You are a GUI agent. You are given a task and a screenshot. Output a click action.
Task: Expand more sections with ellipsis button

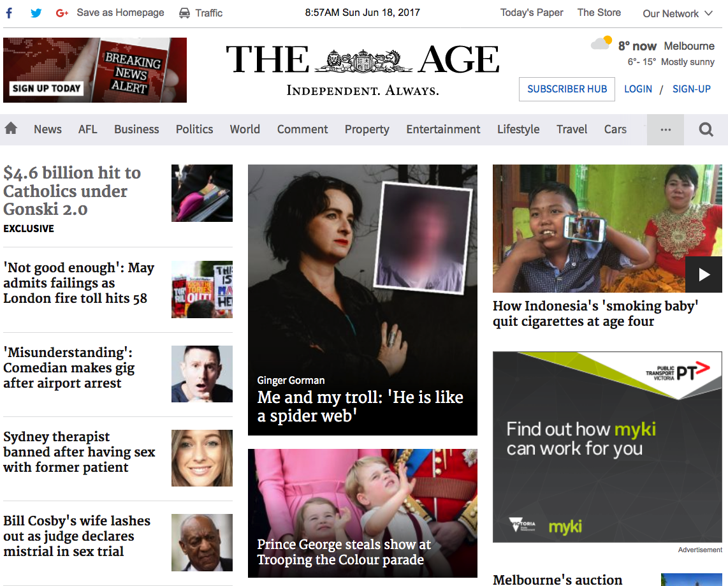666,129
